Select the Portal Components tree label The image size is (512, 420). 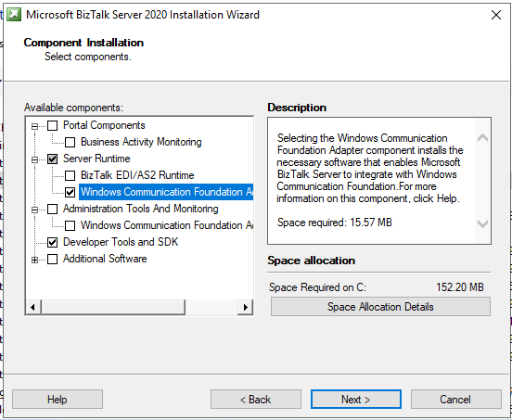tap(104, 125)
